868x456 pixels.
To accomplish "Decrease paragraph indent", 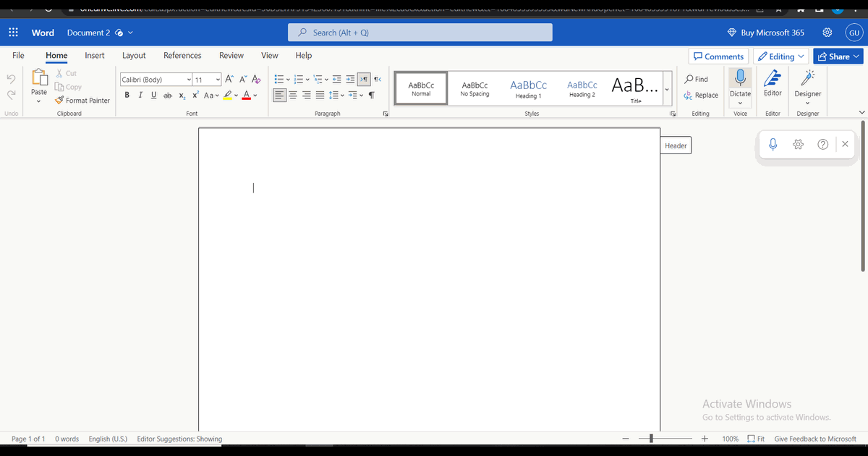I will [337, 79].
